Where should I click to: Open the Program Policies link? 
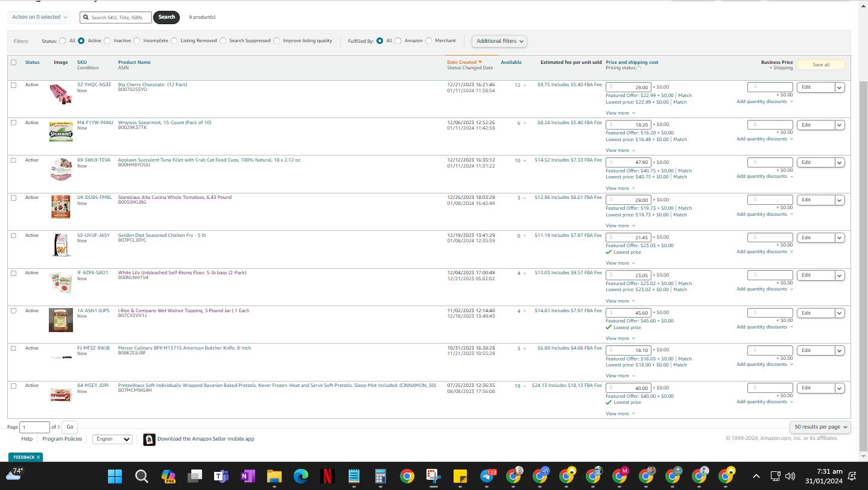(62, 439)
